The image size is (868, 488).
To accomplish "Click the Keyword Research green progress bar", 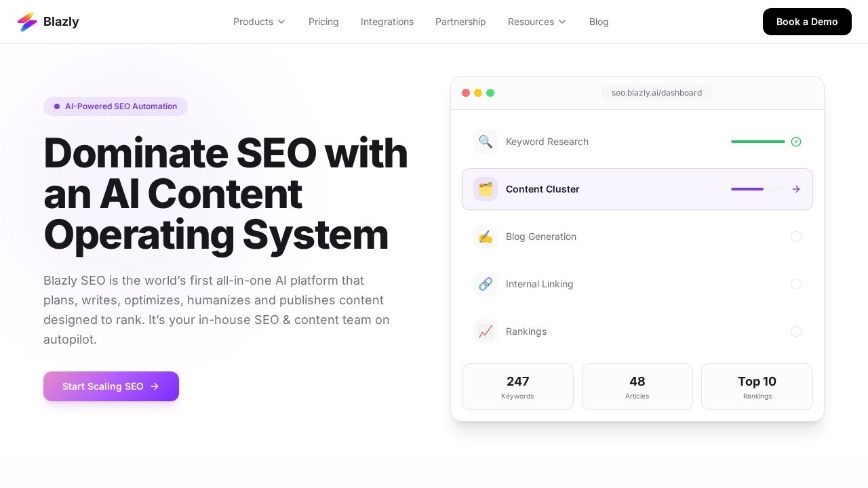I will (758, 142).
